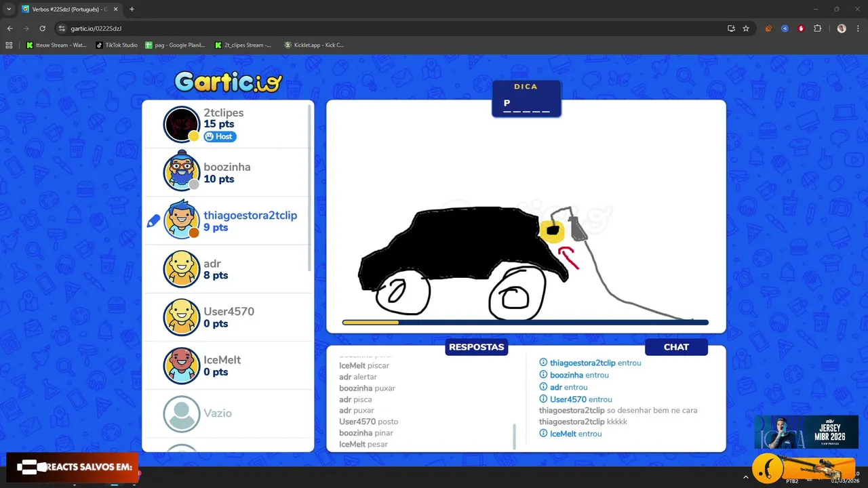Viewport: 868px width, 488px height.
Task: Open the Chrome profile avatar
Action: click(x=842, y=28)
